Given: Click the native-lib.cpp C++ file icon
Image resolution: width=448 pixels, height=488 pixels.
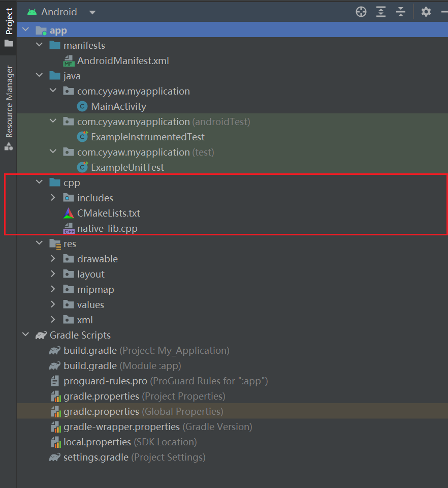Looking at the screenshot, I should [69, 229].
